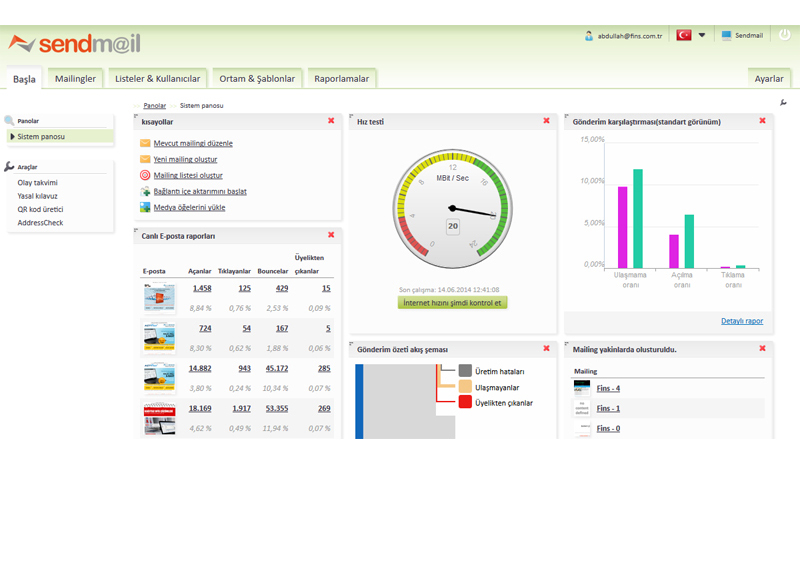Viewport: 800px width, 561px height.
Task: Select QR kod üretici in the Araçlar list
Action: [40, 209]
